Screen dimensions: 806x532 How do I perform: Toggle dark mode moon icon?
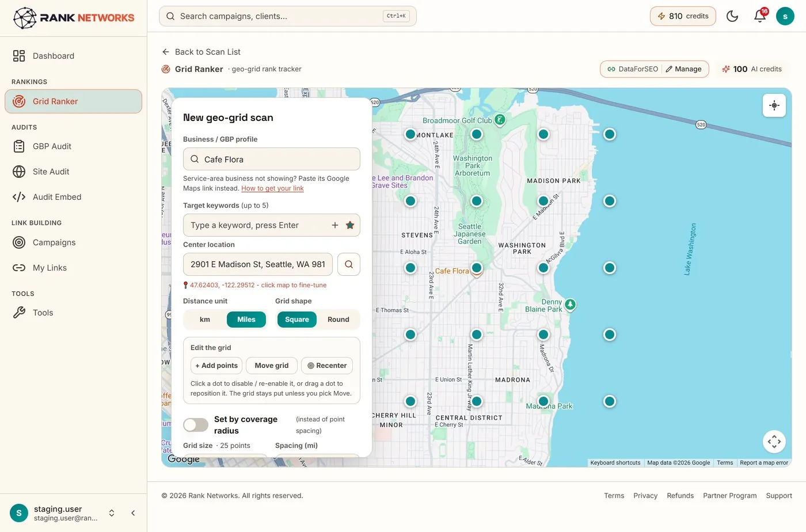click(732, 16)
